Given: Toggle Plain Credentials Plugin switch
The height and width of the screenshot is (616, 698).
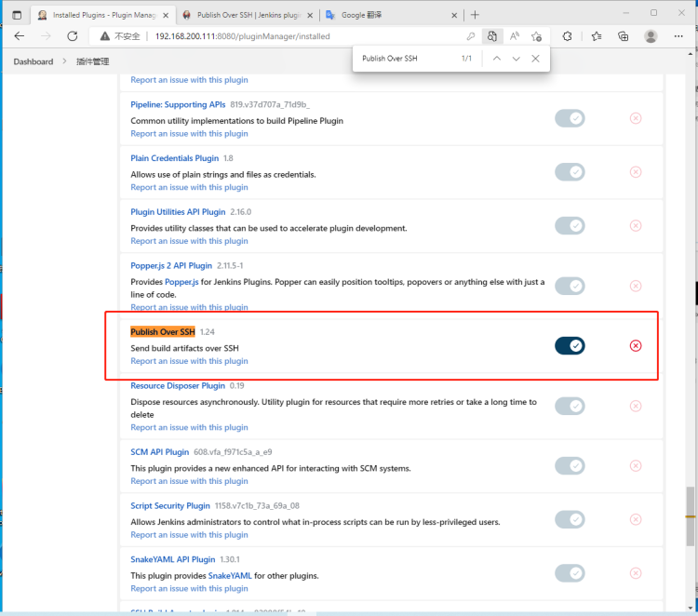Looking at the screenshot, I should (570, 172).
